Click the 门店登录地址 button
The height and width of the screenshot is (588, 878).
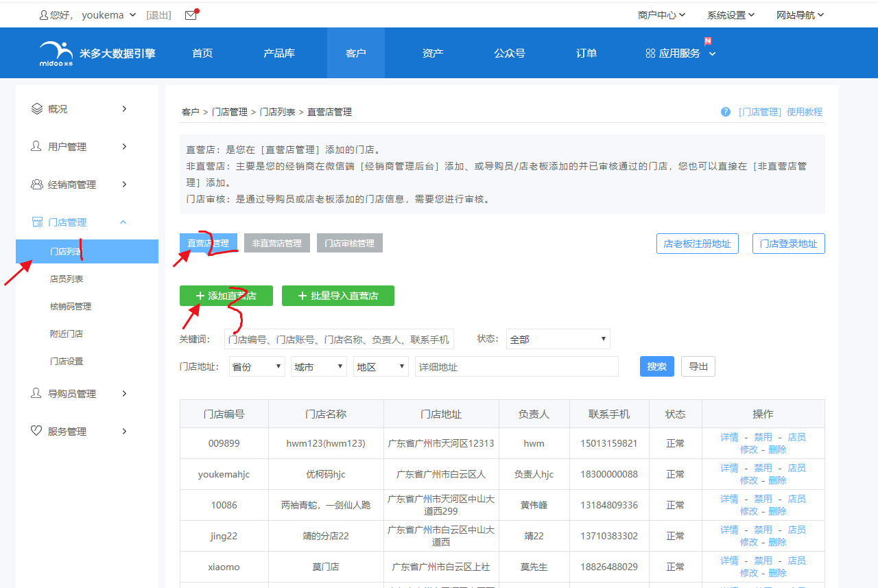pos(789,244)
